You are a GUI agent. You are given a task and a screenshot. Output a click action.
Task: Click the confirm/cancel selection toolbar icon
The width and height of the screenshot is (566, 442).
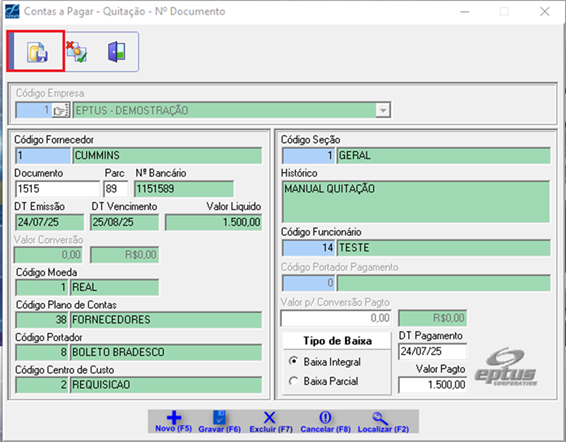[76, 51]
